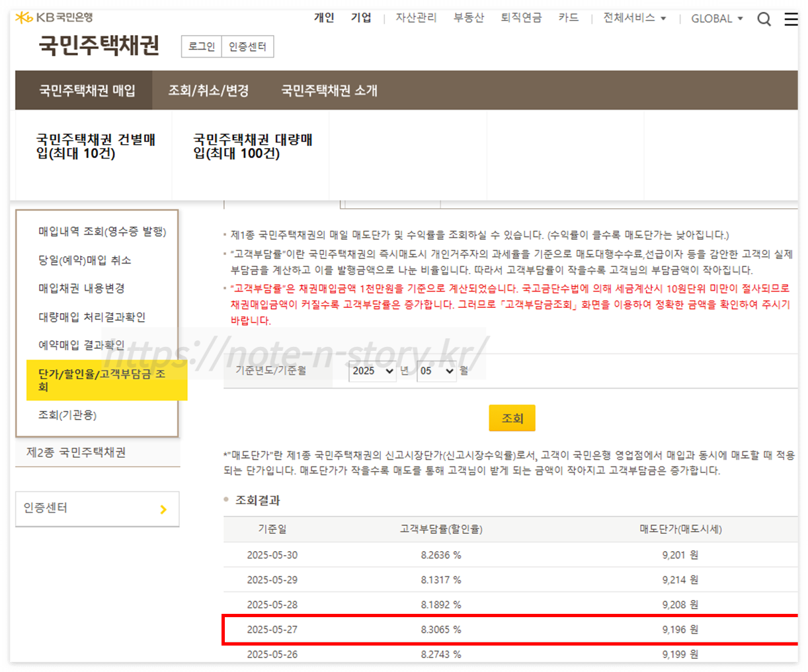Open 국민주택채권 대량매입(최대 100건)
This screenshot has width=808, height=672.
point(253,147)
